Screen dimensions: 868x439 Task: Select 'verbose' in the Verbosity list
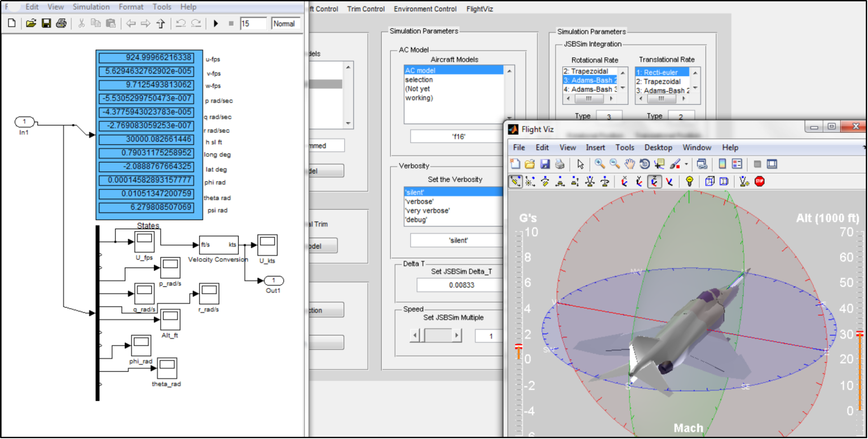(453, 201)
